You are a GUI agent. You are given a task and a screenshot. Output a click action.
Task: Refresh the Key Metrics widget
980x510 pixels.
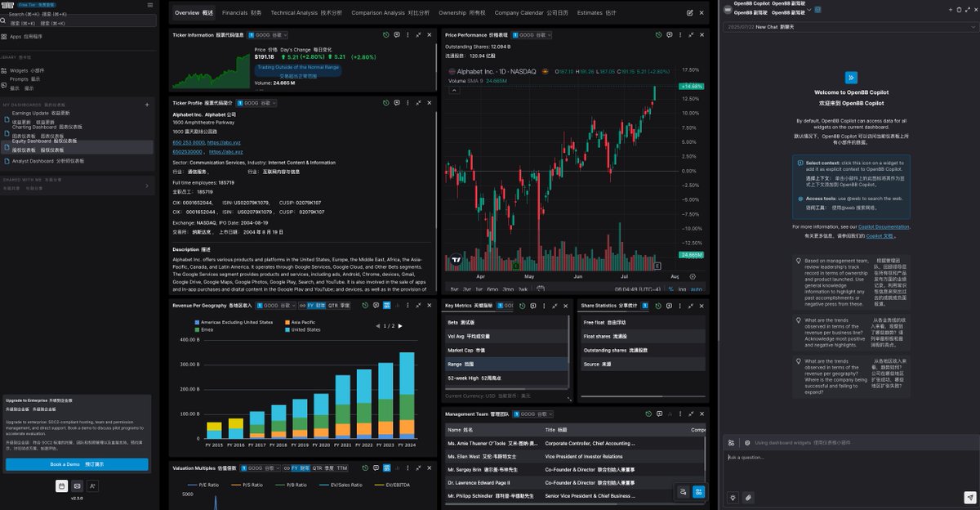pos(522,305)
